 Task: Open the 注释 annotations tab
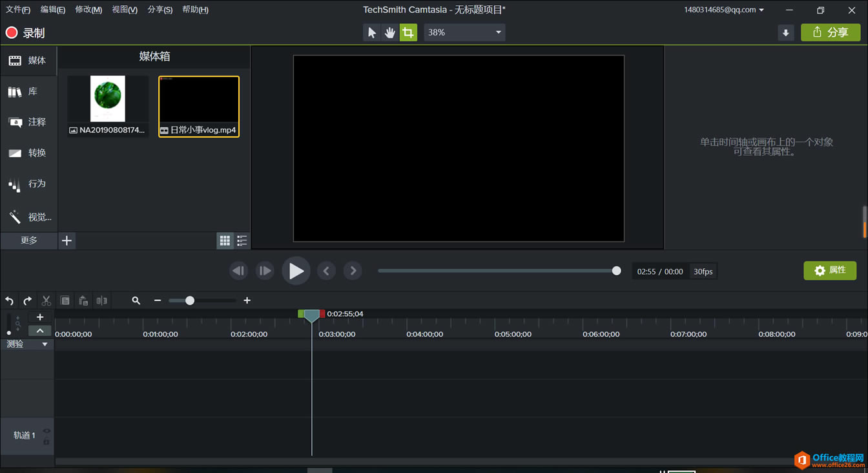tap(28, 122)
